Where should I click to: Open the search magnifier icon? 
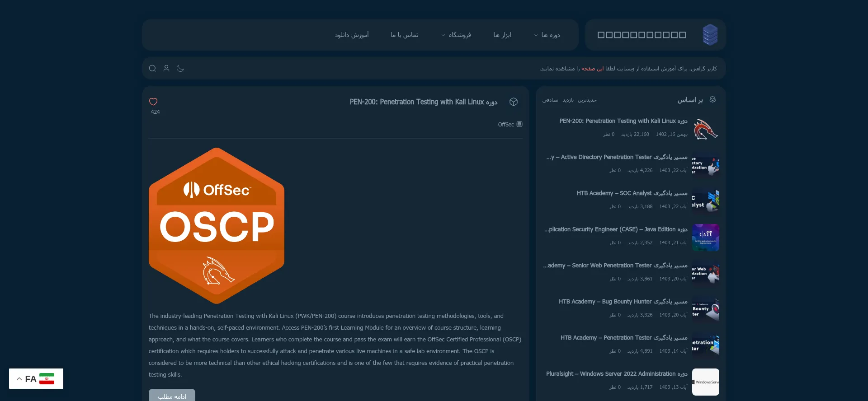(x=152, y=68)
